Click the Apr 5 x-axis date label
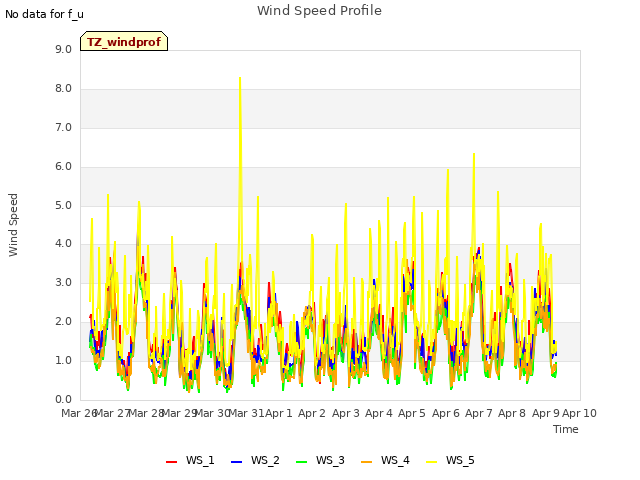 [x=412, y=413]
